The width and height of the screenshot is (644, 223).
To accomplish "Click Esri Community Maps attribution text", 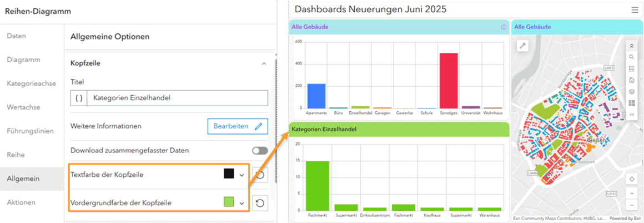I will coord(560,219).
